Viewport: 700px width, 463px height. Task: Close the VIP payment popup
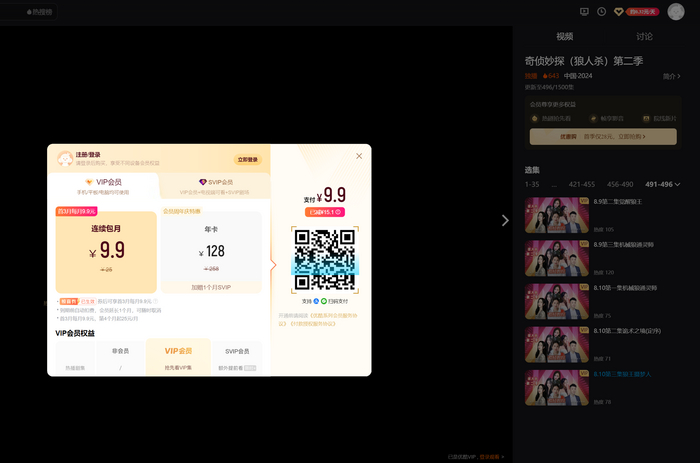tap(359, 156)
